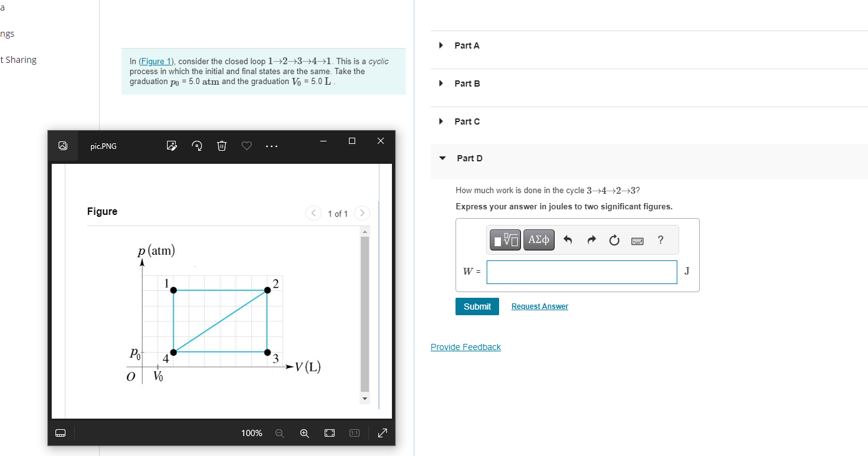
Task: Expand the Part B section
Action: tap(441, 83)
